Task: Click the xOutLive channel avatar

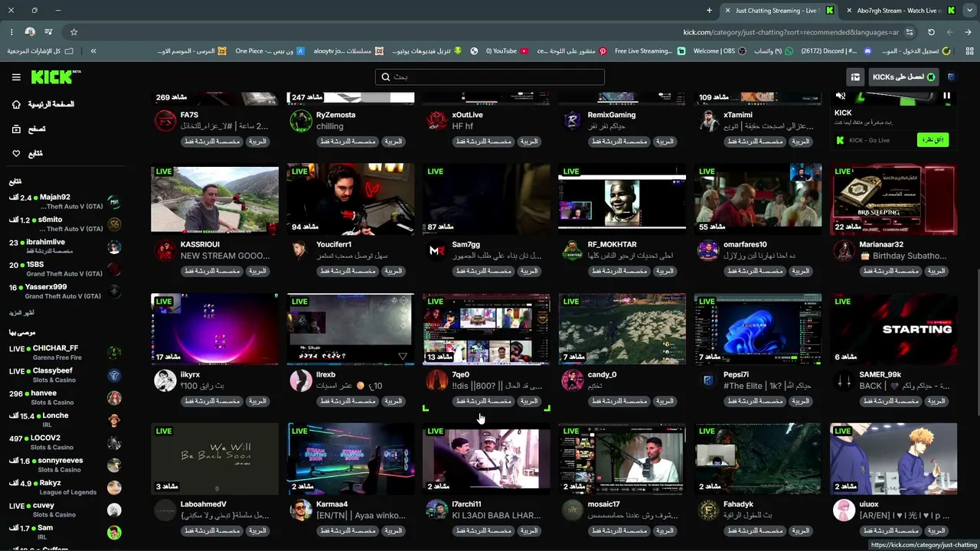Action: tap(436, 120)
